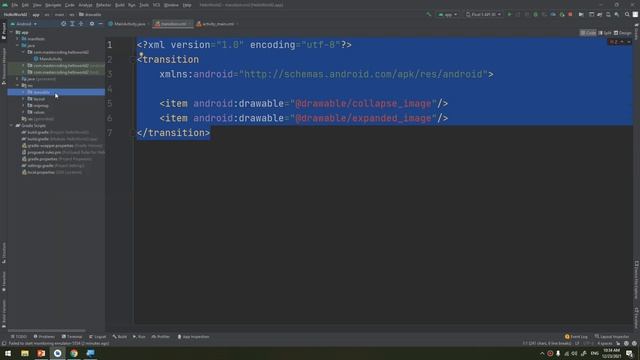Viewport: 640px width, 360px height.
Task: Run the app with green play icon
Action: [509, 14]
